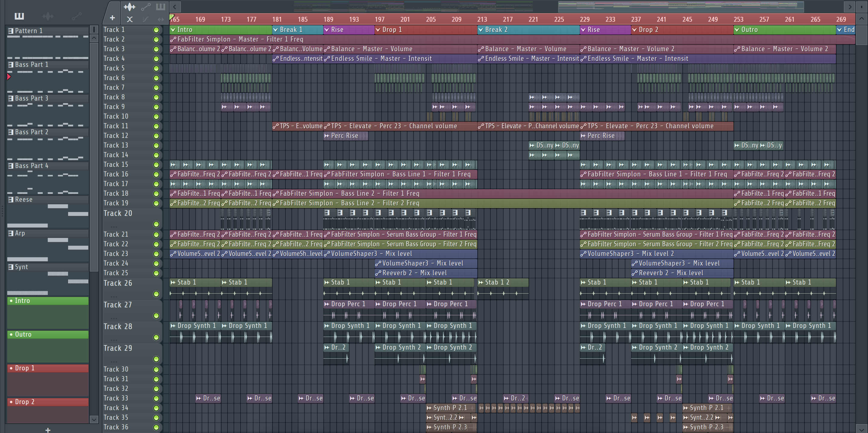Click the up arrow of playlist vertical scrollbar
The width and height of the screenshot is (868, 433).
click(x=862, y=19)
